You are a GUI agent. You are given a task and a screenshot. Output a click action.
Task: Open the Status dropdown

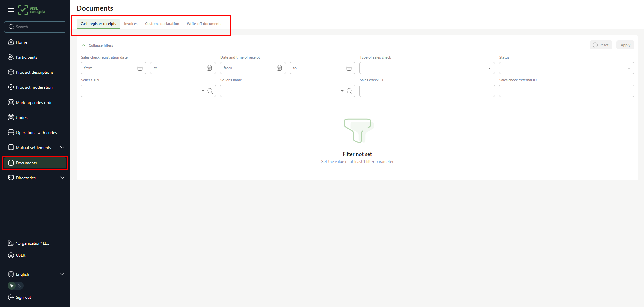pyautogui.click(x=566, y=68)
